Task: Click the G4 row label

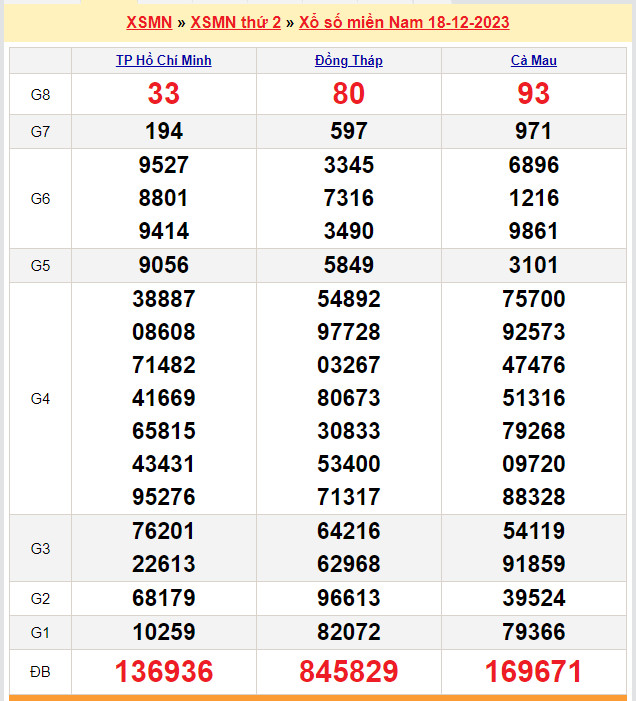Action: pyautogui.click(x=40, y=398)
